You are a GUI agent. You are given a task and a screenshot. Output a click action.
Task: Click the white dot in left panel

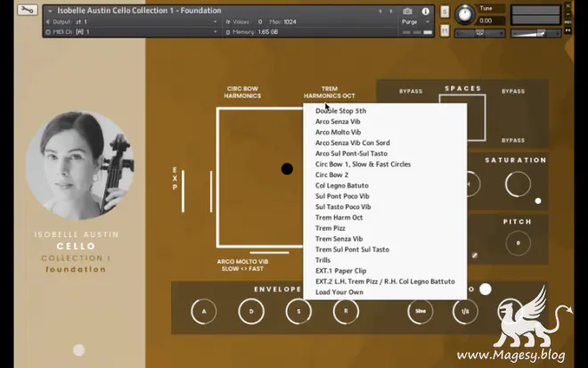[78, 350]
